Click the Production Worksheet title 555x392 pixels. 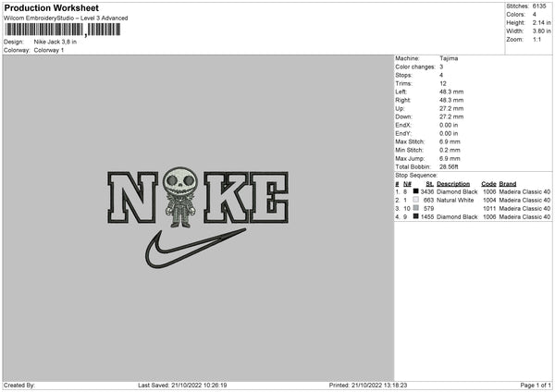coord(51,7)
